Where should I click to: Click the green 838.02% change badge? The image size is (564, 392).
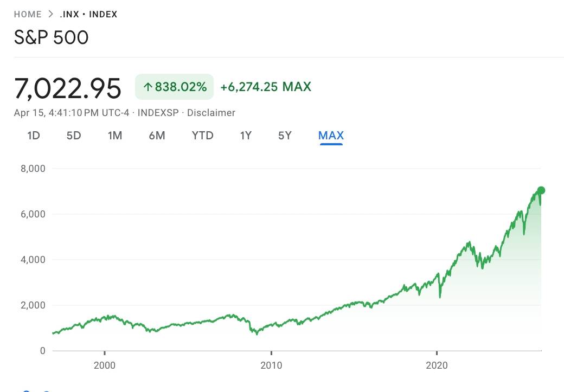click(x=174, y=86)
